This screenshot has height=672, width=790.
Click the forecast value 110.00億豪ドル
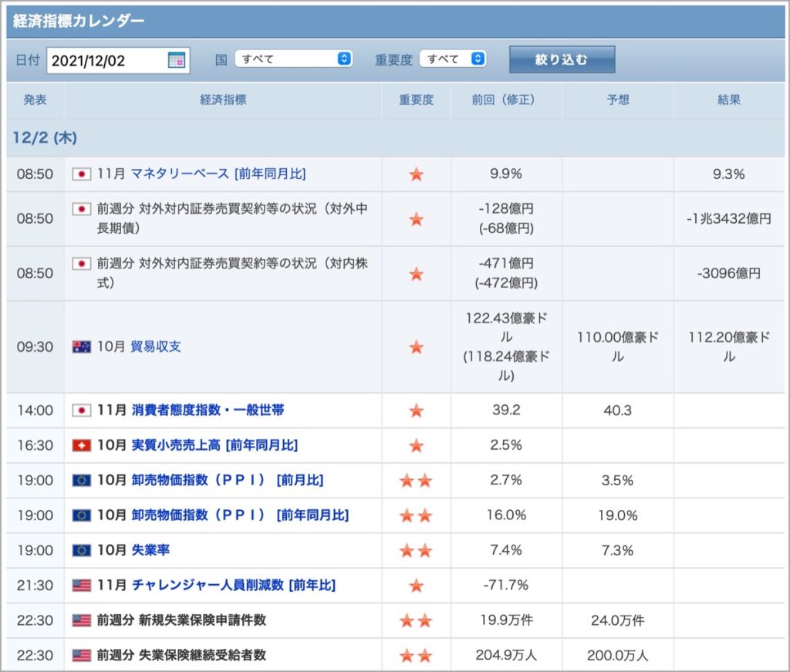618,346
